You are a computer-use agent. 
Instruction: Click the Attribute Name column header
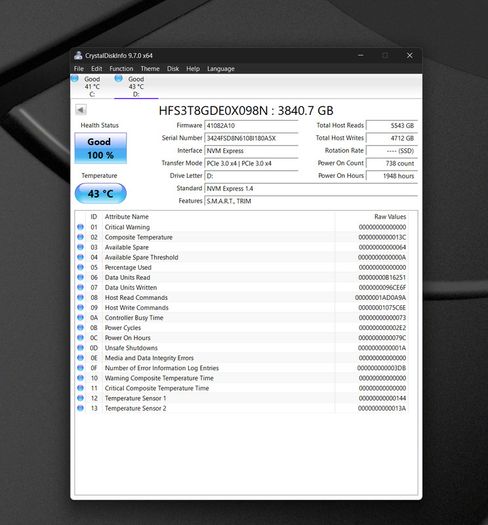[x=127, y=217]
